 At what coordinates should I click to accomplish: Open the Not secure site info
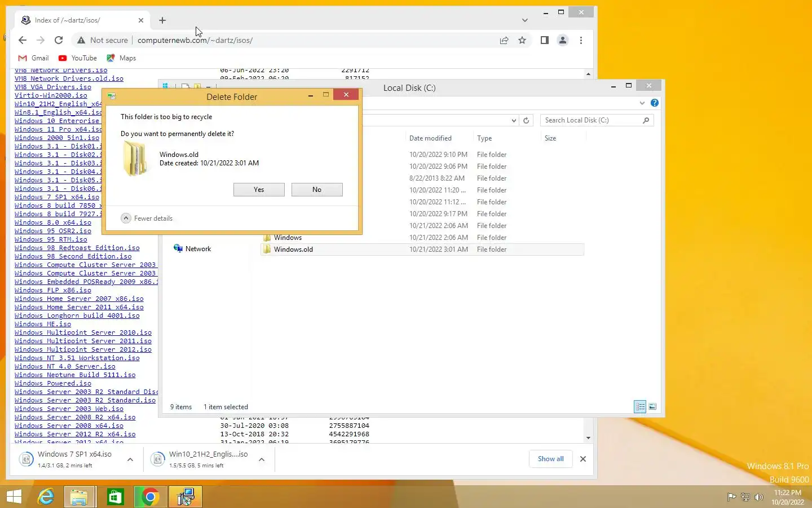click(103, 40)
